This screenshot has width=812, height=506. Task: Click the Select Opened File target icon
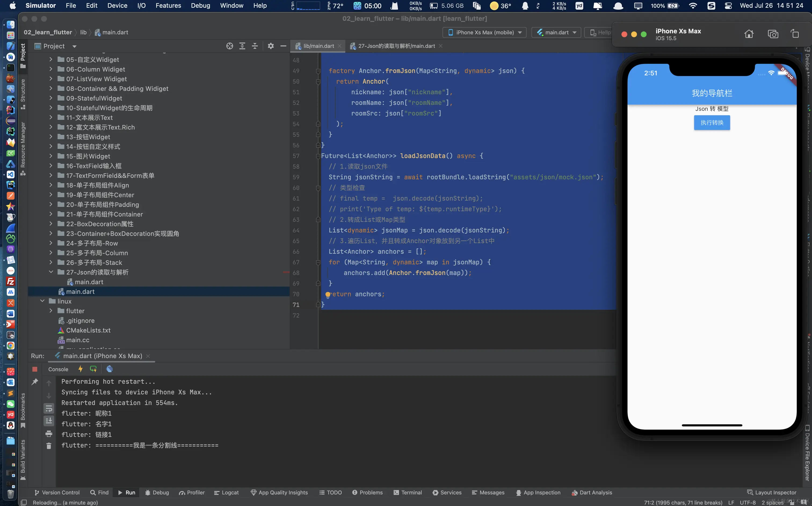click(x=229, y=46)
